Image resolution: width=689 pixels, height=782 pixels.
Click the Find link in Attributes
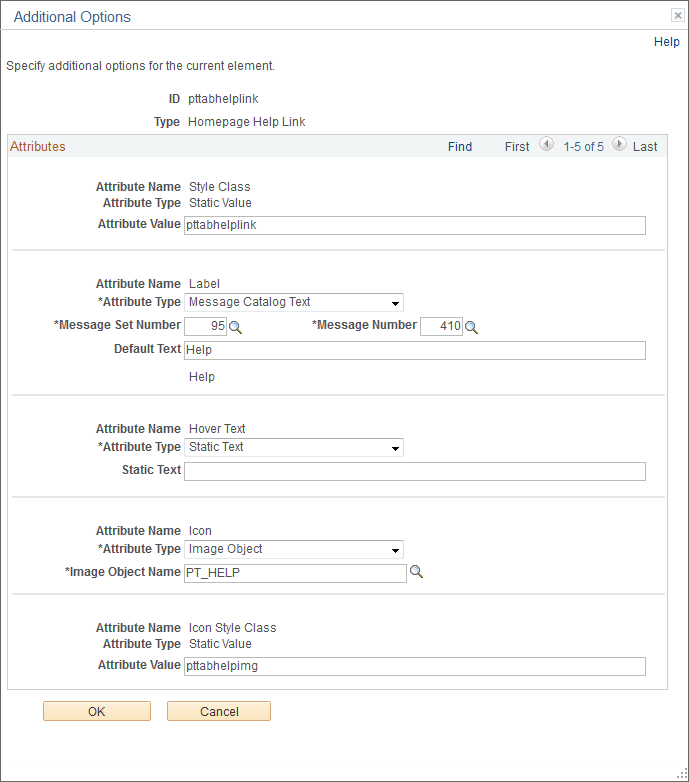[x=460, y=147]
